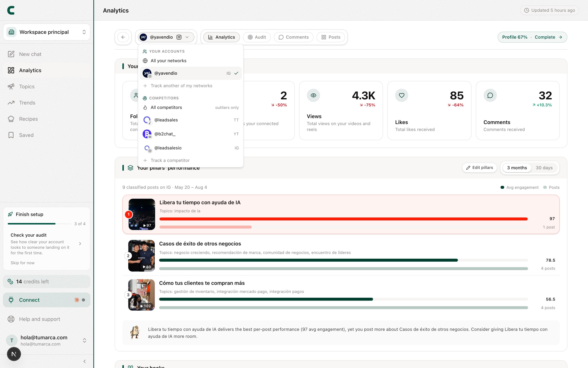Click the credits coins icon
The image size is (588, 368).
click(x=10, y=281)
